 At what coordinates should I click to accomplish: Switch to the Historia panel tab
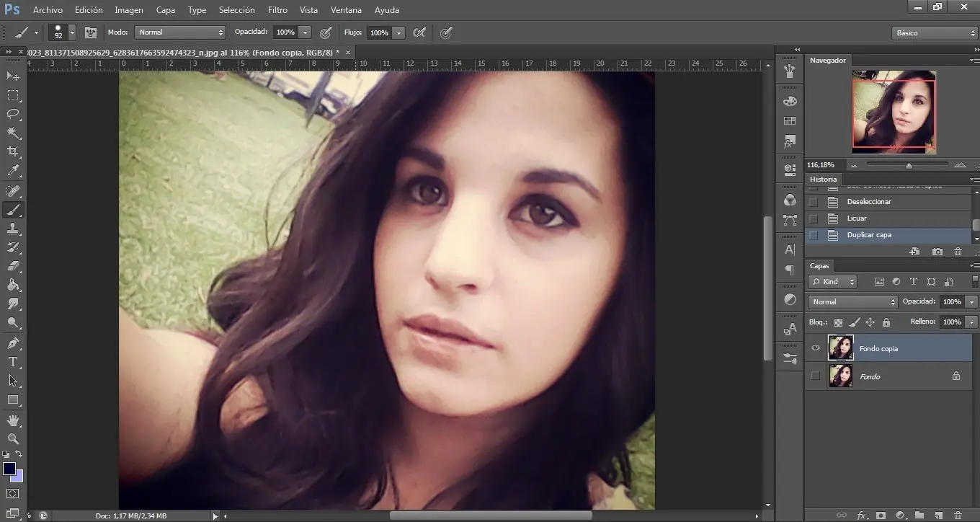823,179
